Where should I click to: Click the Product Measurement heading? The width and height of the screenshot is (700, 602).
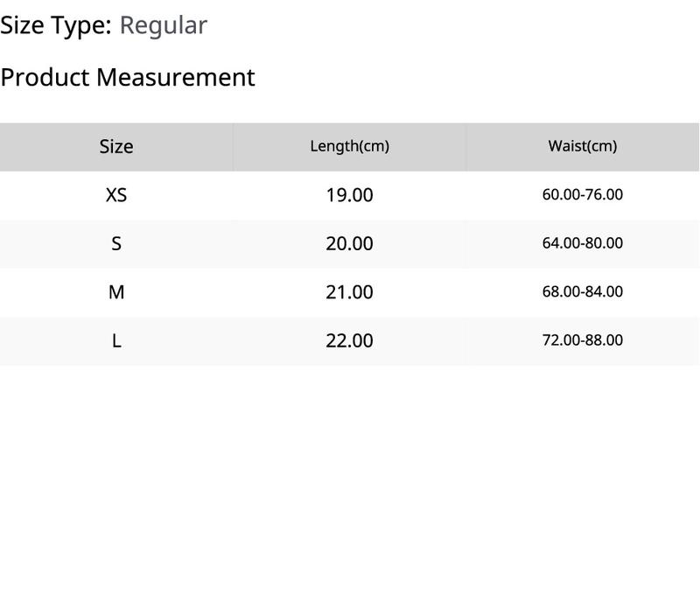click(x=128, y=77)
